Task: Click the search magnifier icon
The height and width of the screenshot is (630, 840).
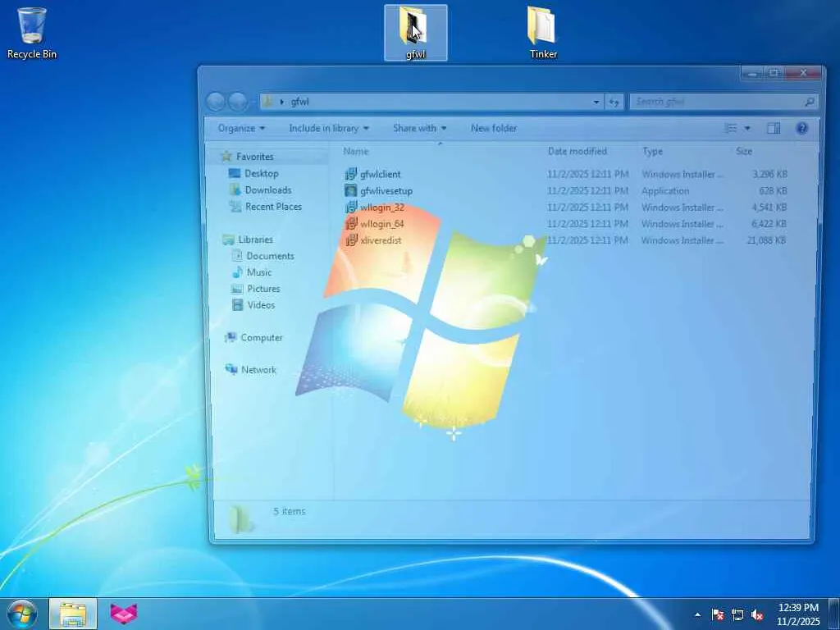Action: [810, 101]
